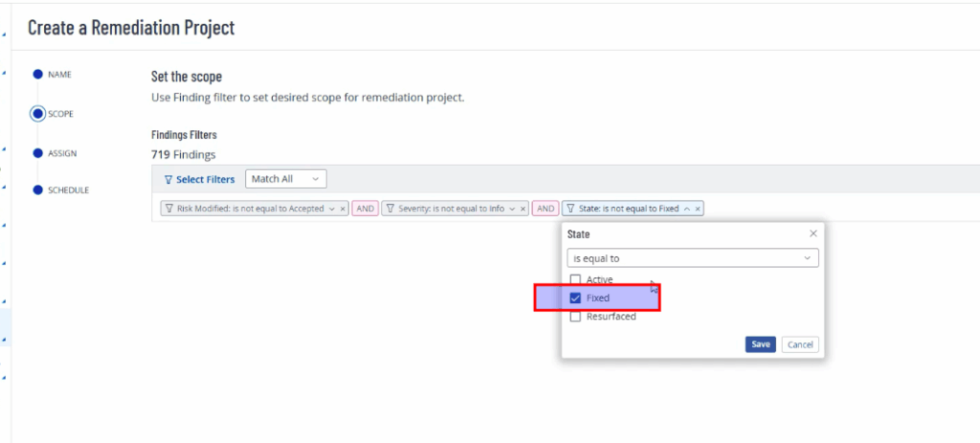Click the Select Filters funnel icon
Viewport: 980px width, 443px height.
click(168, 180)
